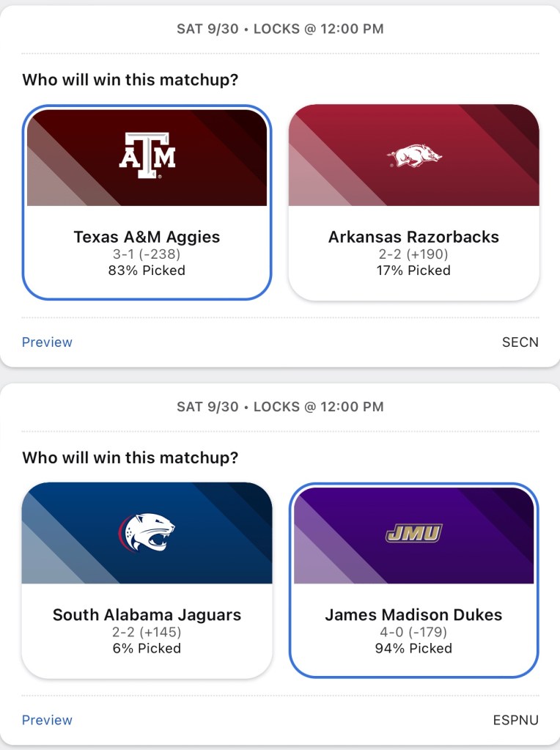Click the Aggies 3-1 (-238) record and odds
560x750 pixels.
click(x=147, y=254)
